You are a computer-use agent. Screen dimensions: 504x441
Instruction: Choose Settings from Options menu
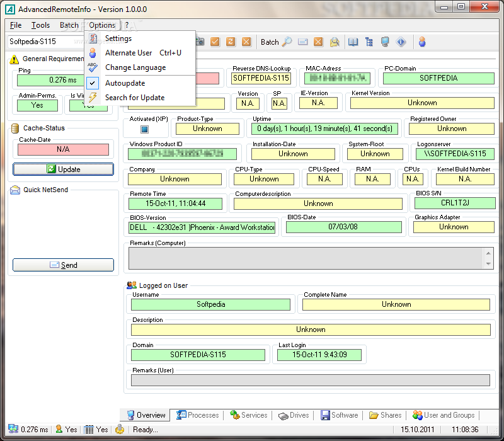140,38
